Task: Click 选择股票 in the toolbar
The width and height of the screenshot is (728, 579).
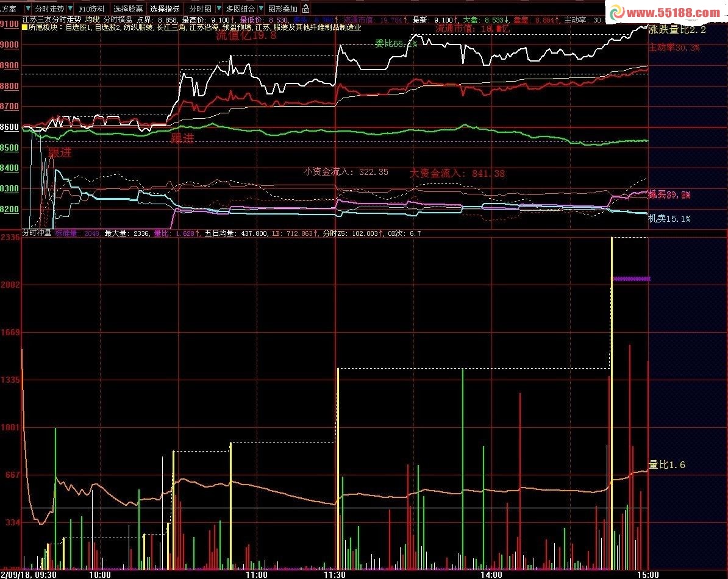Action: tap(128, 9)
